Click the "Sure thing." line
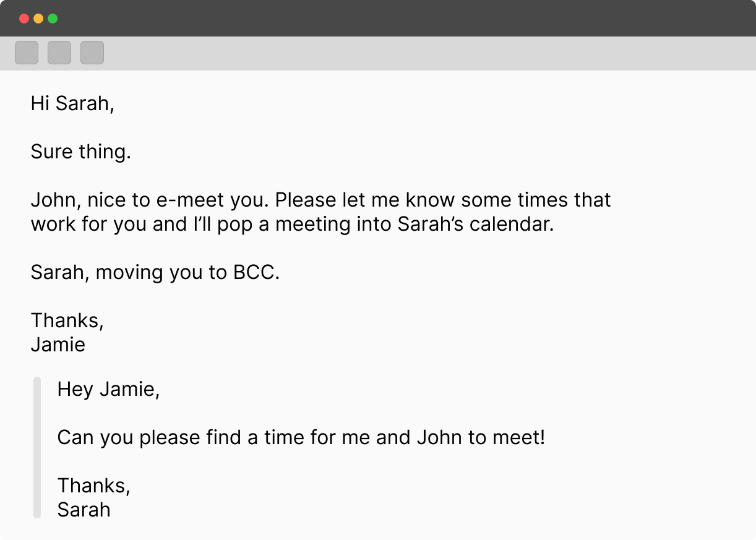The height and width of the screenshot is (540, 756). coord(81,152)
